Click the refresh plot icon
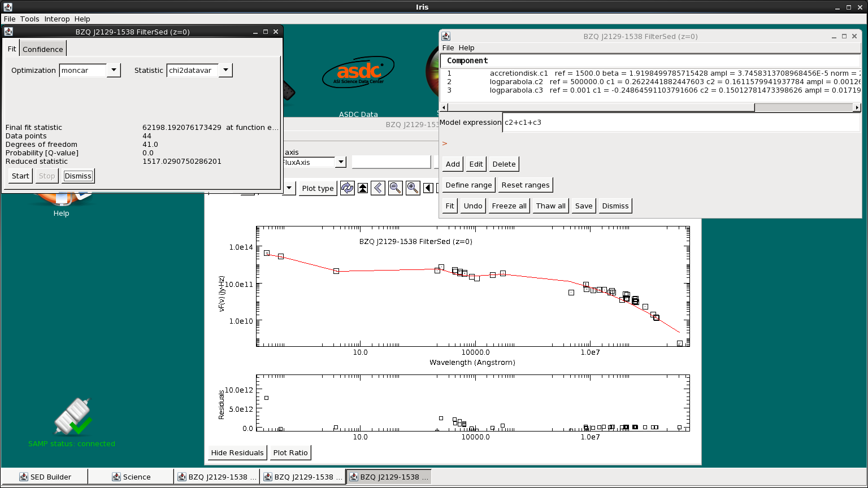 pyautogui.click(x=347, y=188)
